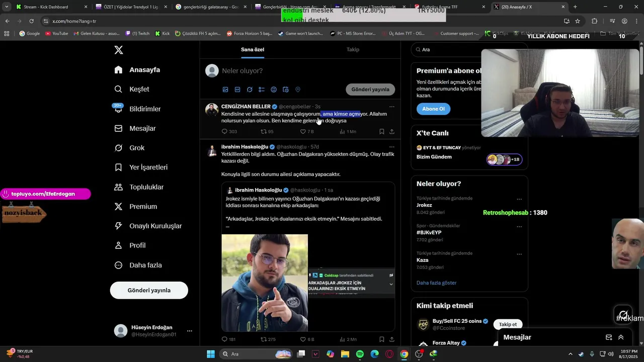The image size is (644, 362).
Task: Open options for Jrokez trend
Action: tap(519, 199)
